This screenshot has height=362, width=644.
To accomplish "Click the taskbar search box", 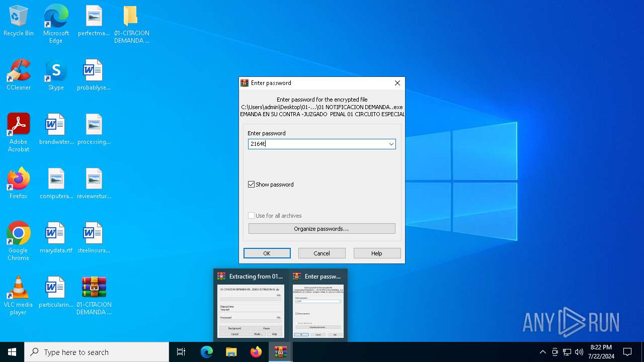I will click(97, 352).
